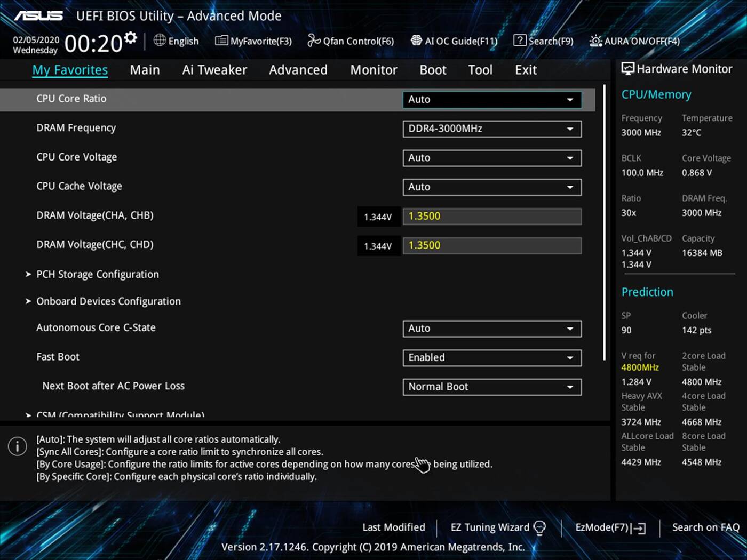Viewport: 747px width, 560px height.
Task: Open the BIOS Search function
Action: [x=543, y=41]
